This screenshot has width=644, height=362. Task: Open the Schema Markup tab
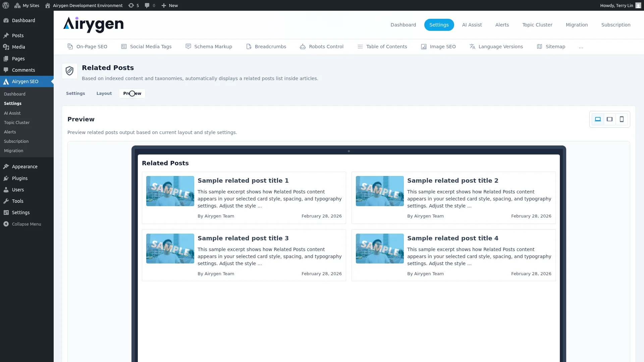[209, 47]
